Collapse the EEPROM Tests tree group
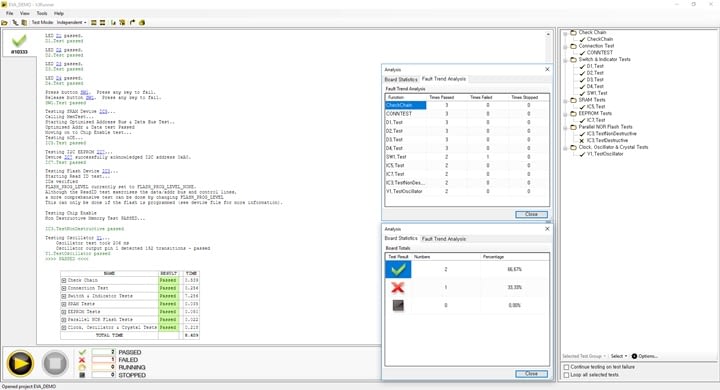 click(x=566, y=113)
